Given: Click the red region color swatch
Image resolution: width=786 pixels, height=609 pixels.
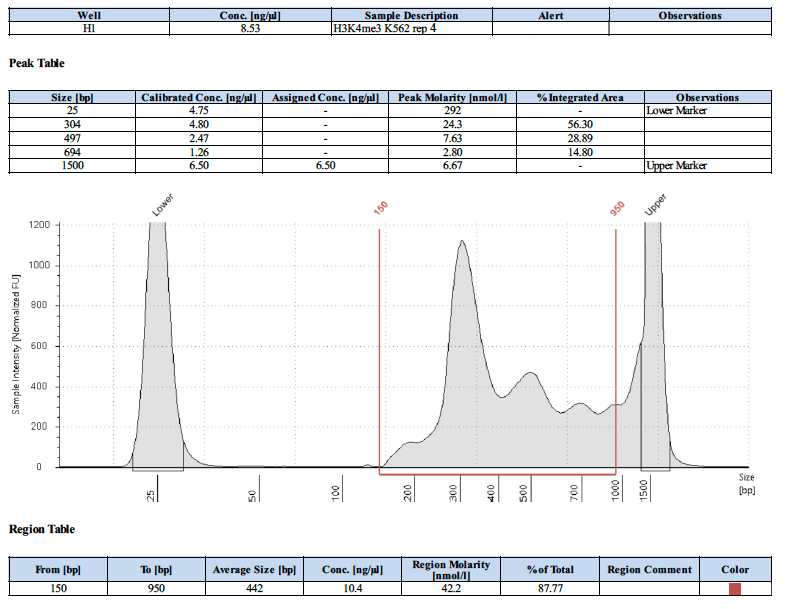Looking at the screenshot, I should pyautogui.click(x=734, y=588).
